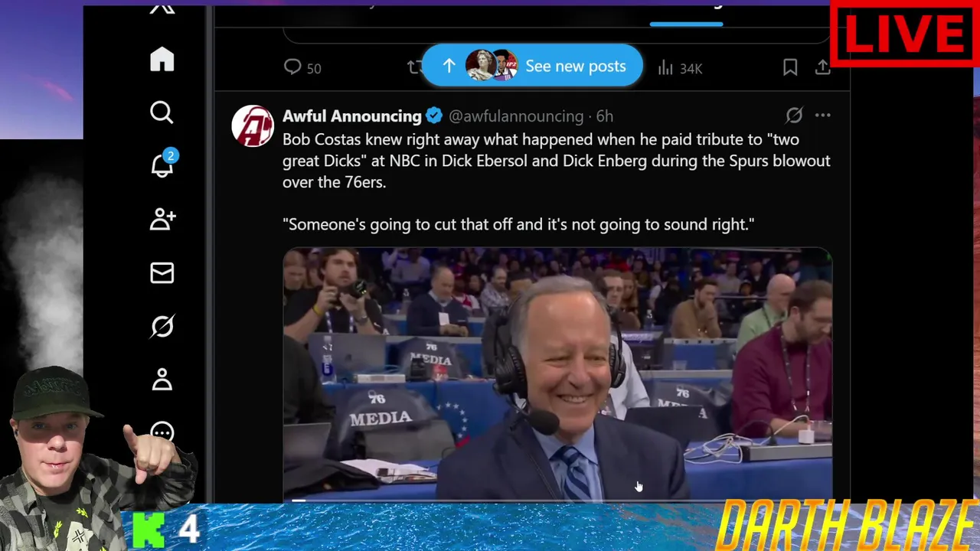This screenshot has height=551, width=980.
Task: View post analytics showing 34K
Action: coord(680,68)
